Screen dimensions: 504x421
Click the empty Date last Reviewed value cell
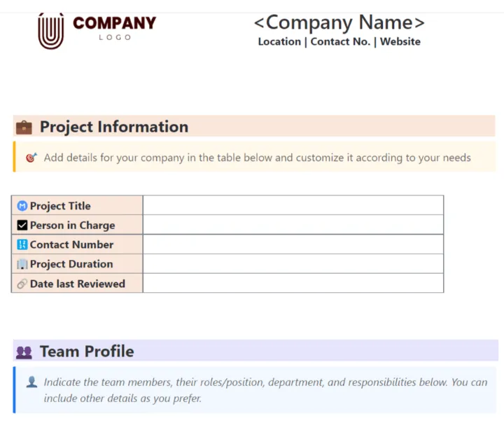(293, 283)
